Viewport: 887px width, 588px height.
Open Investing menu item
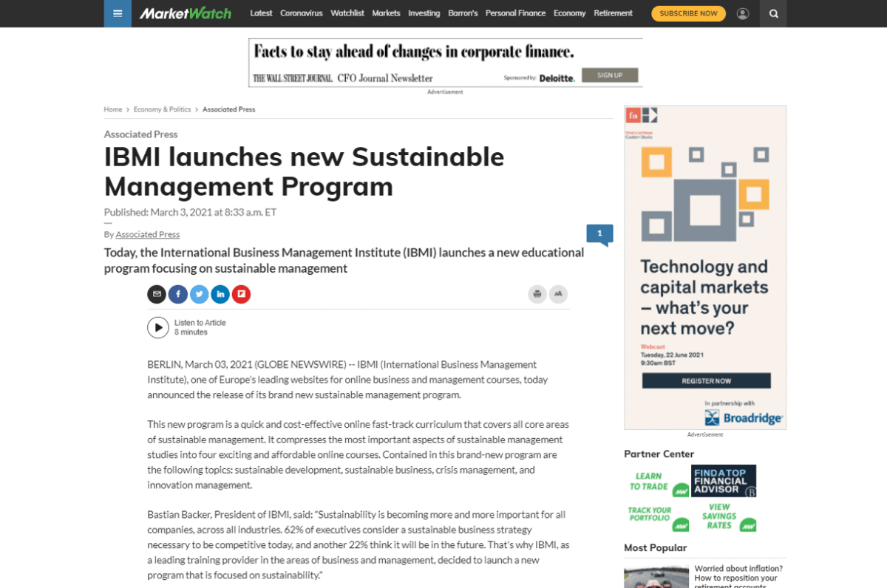point(424,13)
